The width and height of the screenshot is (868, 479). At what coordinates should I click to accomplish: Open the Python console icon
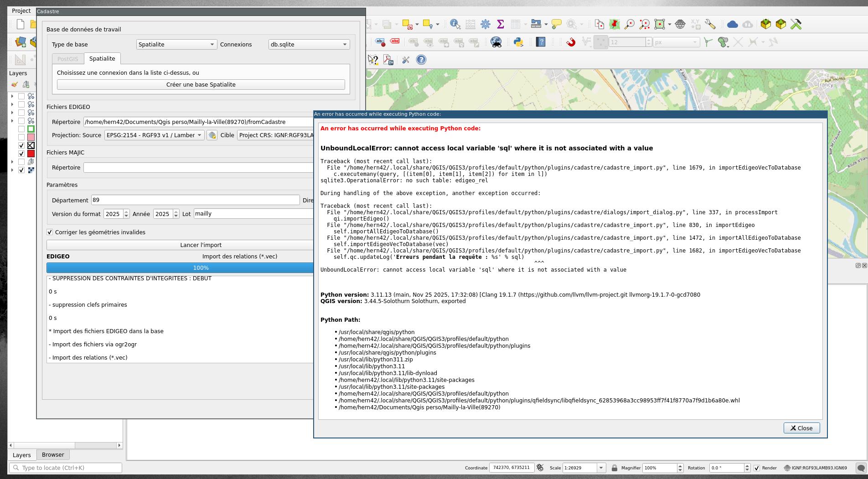click(x=518, y=42)
